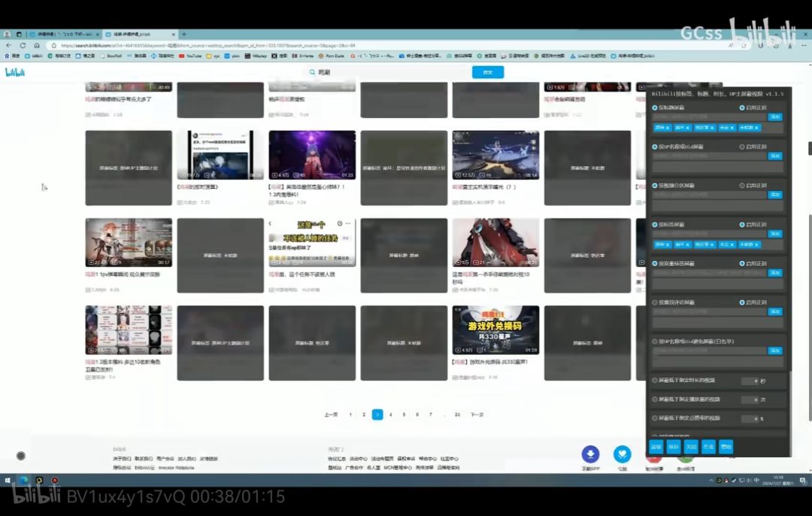Image resolution: width=812 pixels, height=516 pixels.
Task: Enable blocking videos below a set play count
Action: 655,399
